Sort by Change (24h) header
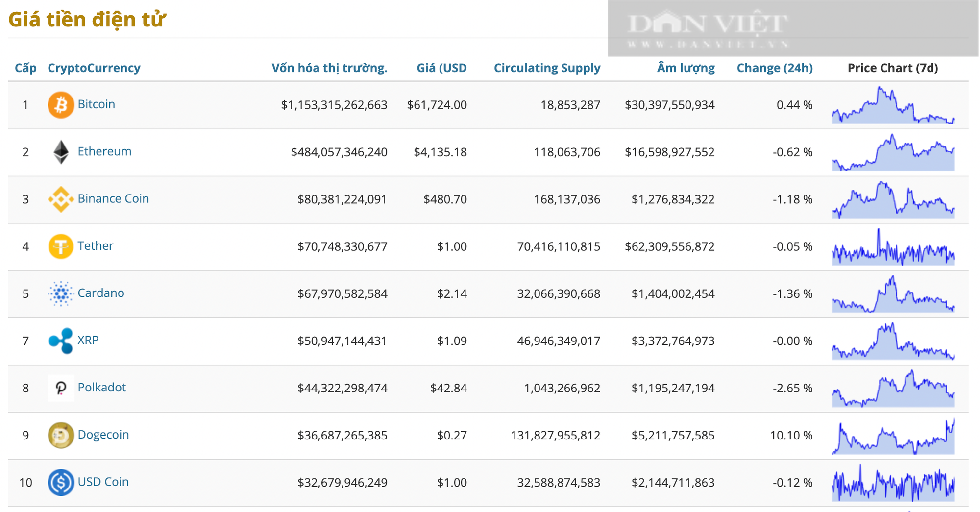980x512 pixels. point(775,68)
